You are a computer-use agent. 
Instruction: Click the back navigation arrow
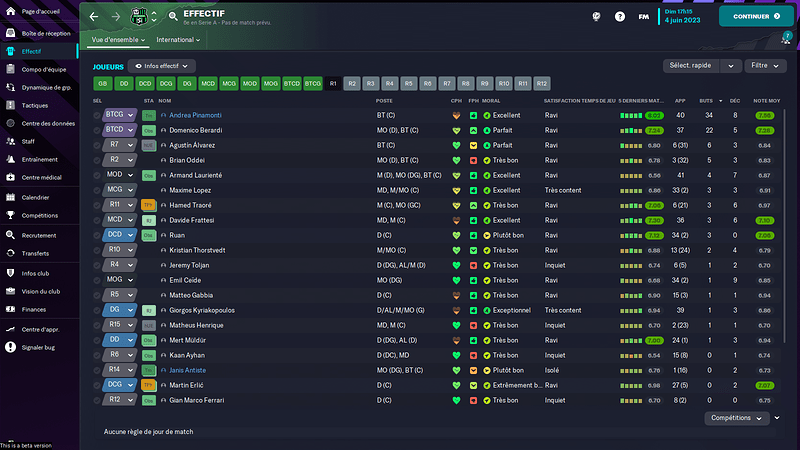coord(94,17)
